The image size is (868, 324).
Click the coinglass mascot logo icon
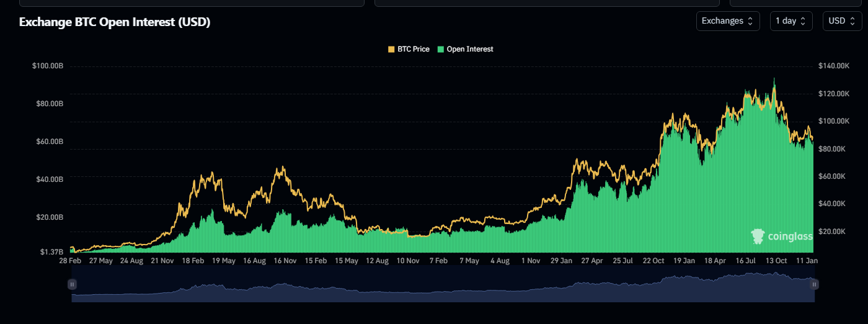click(x=758, y=236)
